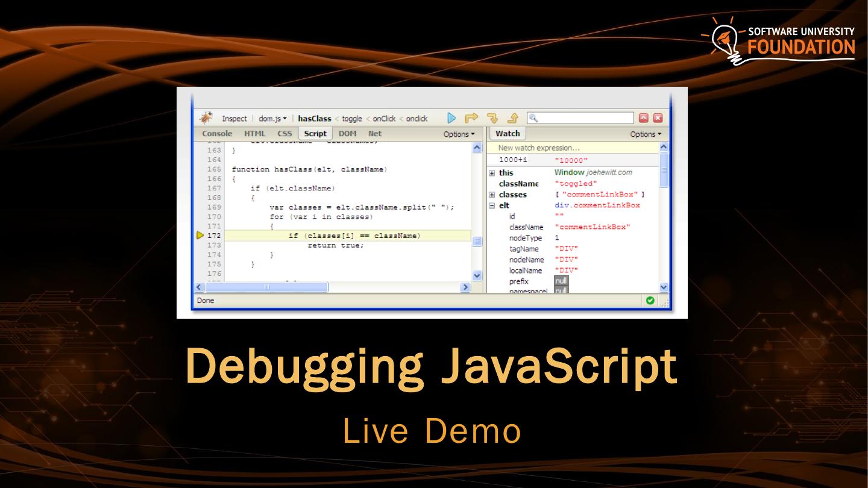Click the horizontal scrollbar right arrow
The height and width of the screenshot is (488, 868).
(x=464, y=287)
